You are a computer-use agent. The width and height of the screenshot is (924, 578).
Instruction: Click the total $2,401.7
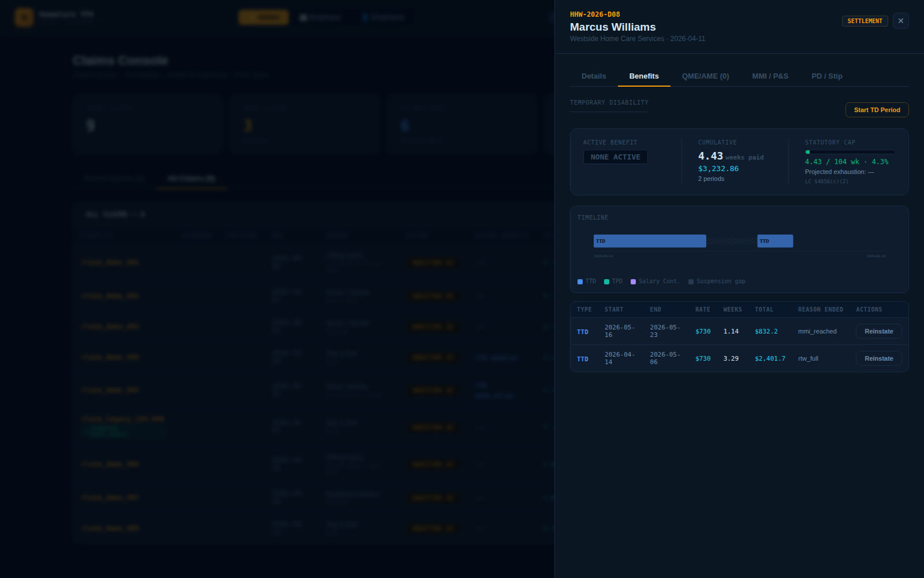tap(770, 359)
